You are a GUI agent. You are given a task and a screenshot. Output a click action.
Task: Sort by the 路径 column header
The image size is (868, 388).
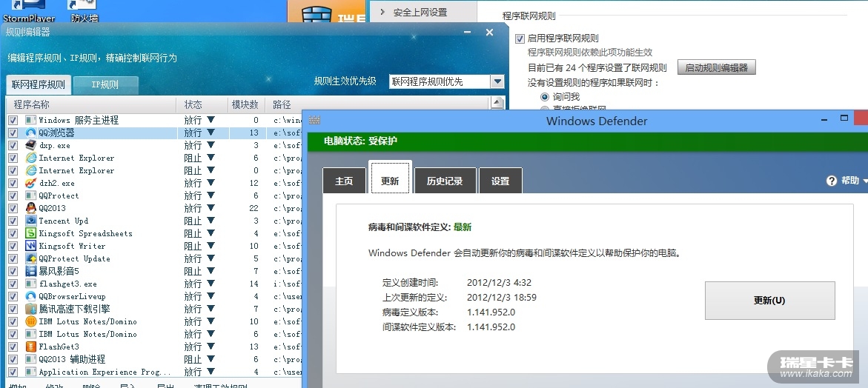(x=377, y=104)
